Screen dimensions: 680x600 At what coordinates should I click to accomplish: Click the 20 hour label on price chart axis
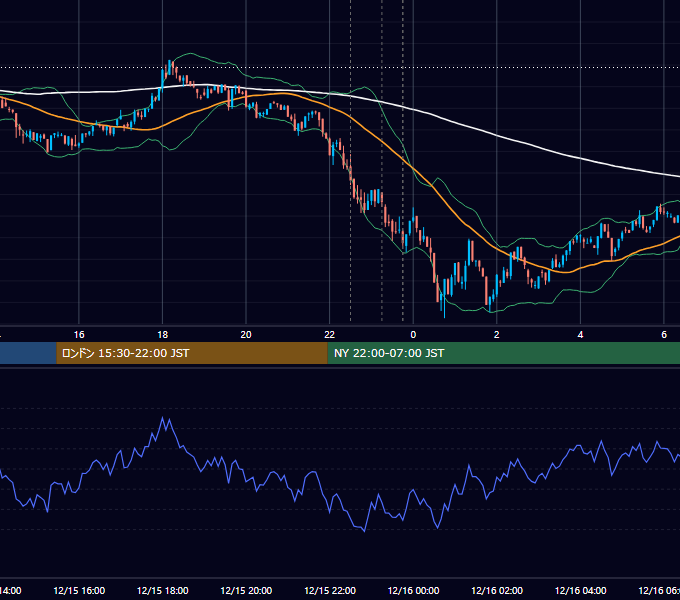[x=246, y=335]
